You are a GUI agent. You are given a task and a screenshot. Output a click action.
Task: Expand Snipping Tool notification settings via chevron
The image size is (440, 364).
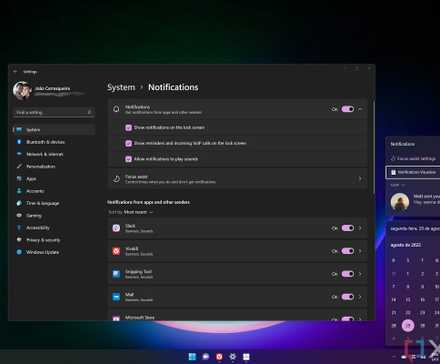pyautogui.click(x=360, y=274)
